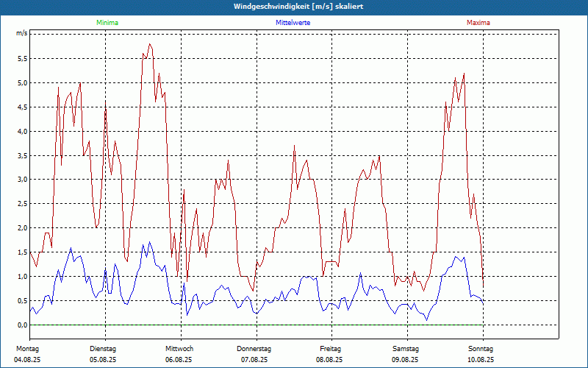This screenshot has width=588, height=368.
Task: Click the 'Sonntag' day label
Action: click(x=481, y=349)
